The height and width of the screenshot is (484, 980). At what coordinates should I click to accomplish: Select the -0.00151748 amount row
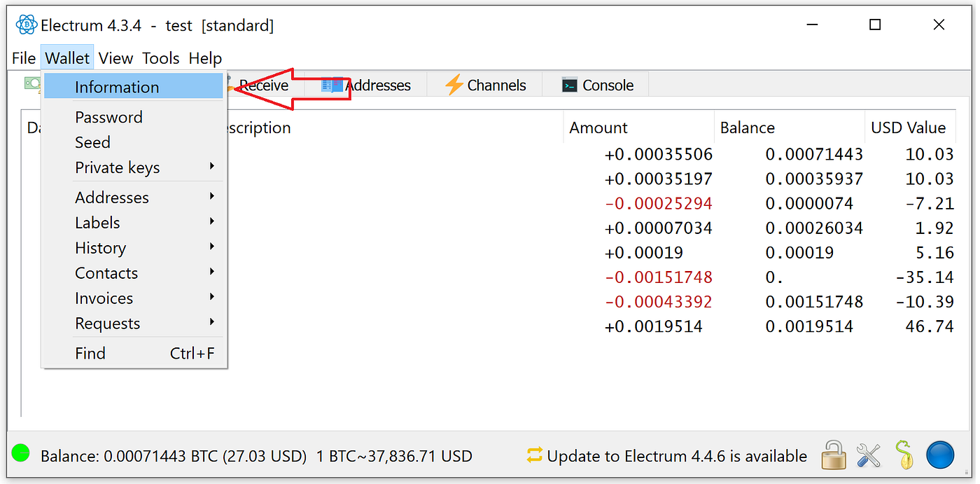(658, 277)
